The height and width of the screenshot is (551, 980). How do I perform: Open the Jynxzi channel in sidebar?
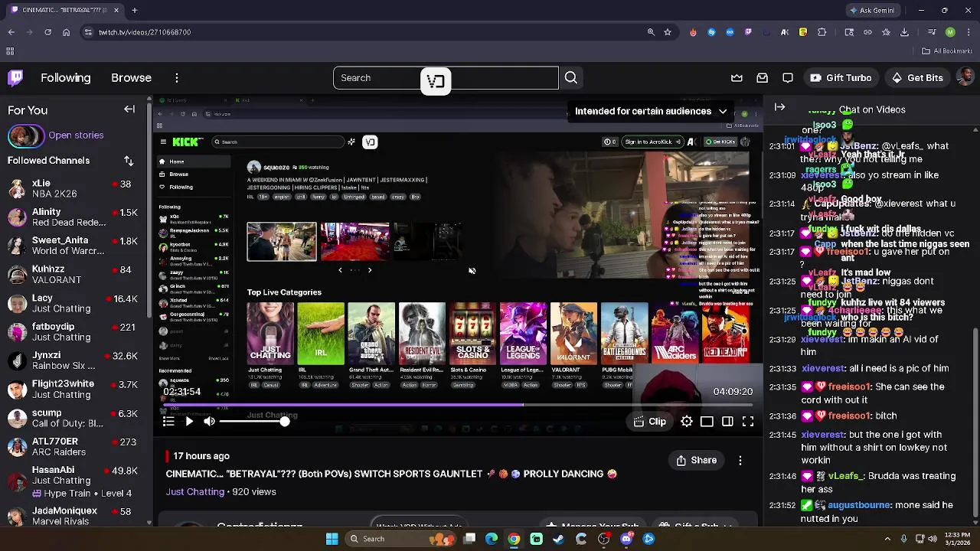pos(75,360)
